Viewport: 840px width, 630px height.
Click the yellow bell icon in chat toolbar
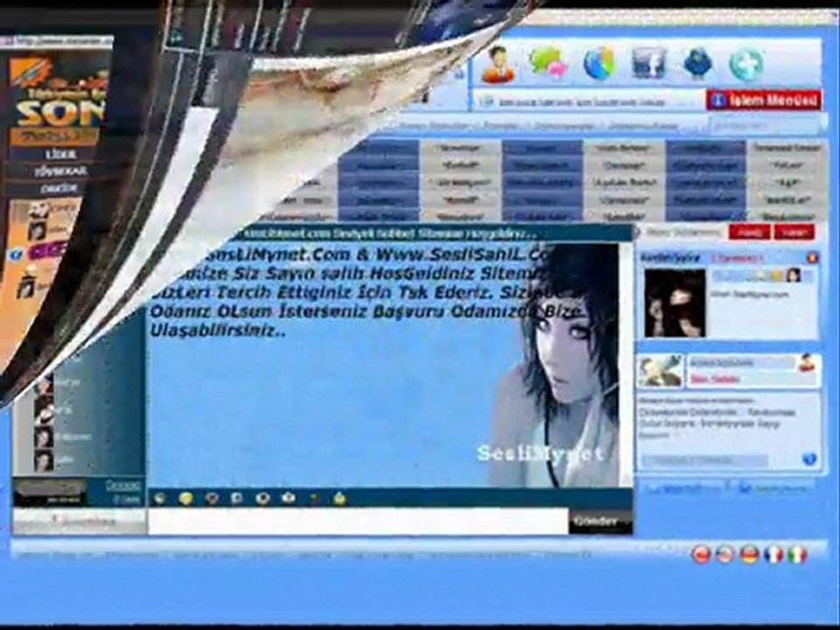click(x=339, y=499)
